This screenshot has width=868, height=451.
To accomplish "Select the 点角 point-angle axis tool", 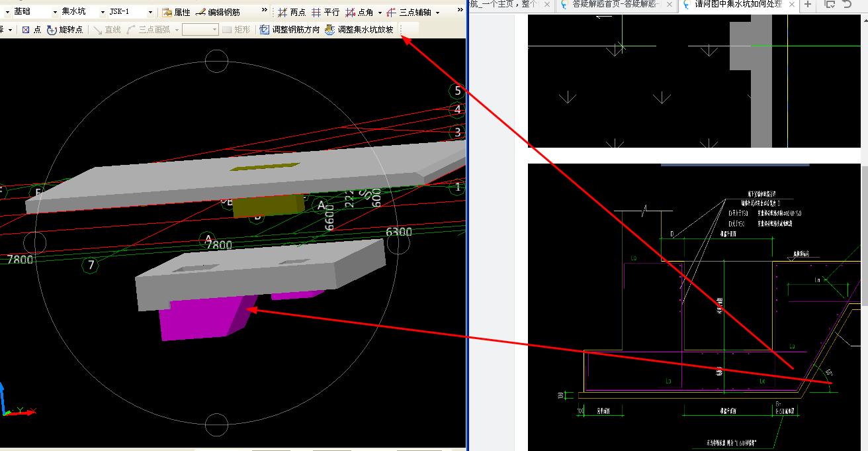I will click(x=359, y=12).
